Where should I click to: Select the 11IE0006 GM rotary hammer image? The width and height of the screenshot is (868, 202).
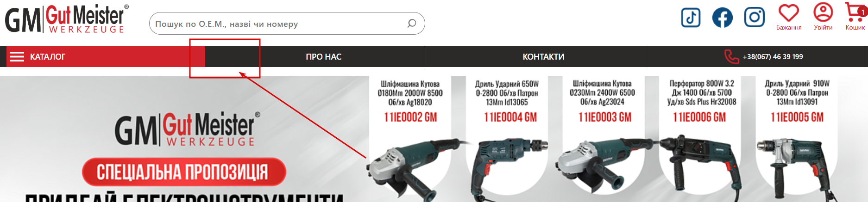pos(699,166)
